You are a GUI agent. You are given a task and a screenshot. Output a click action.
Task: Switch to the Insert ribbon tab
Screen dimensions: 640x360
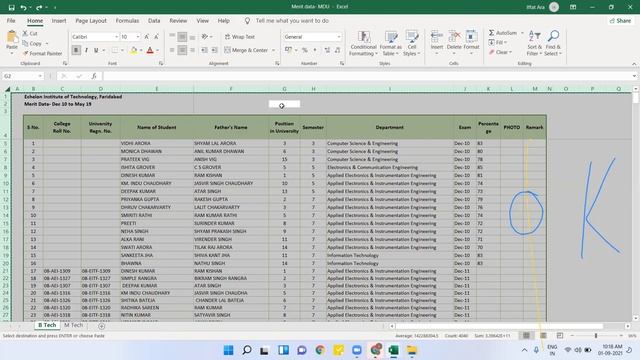59,20
